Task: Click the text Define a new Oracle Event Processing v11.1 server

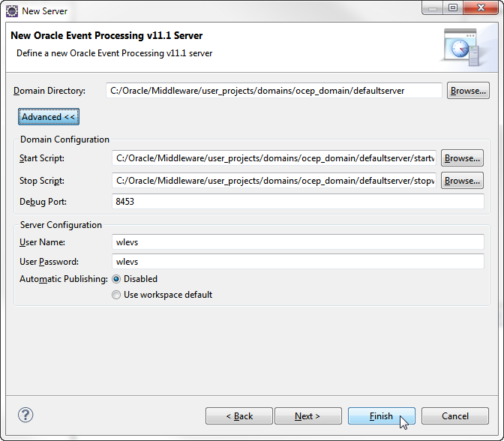Action: point(115,53)
